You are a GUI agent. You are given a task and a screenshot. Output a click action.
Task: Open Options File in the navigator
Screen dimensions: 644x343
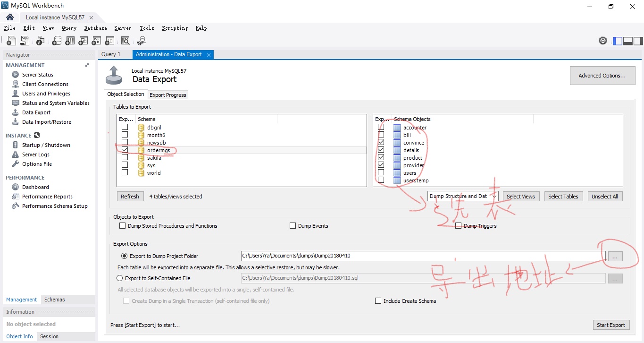[x=37, y=164]
